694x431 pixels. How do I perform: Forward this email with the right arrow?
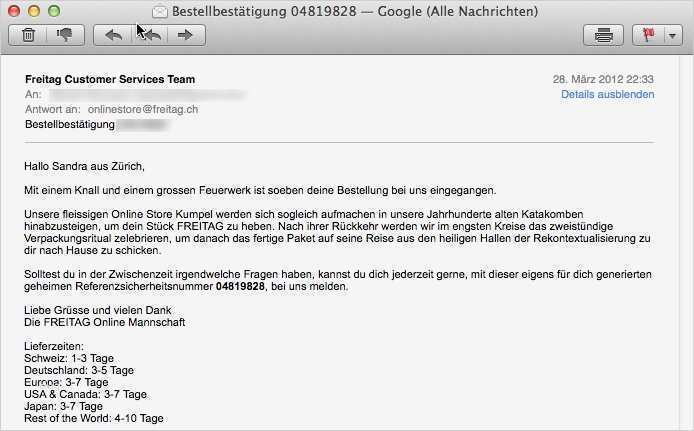coord(184,35)
